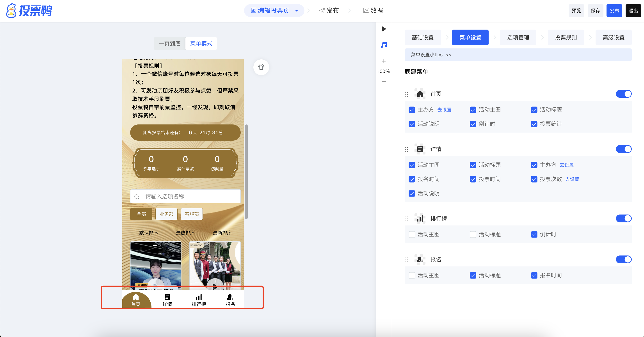This screenshot has height=337, width=644.
Task: Click the t-shirt theme skin icon
Action: (261, 67)
